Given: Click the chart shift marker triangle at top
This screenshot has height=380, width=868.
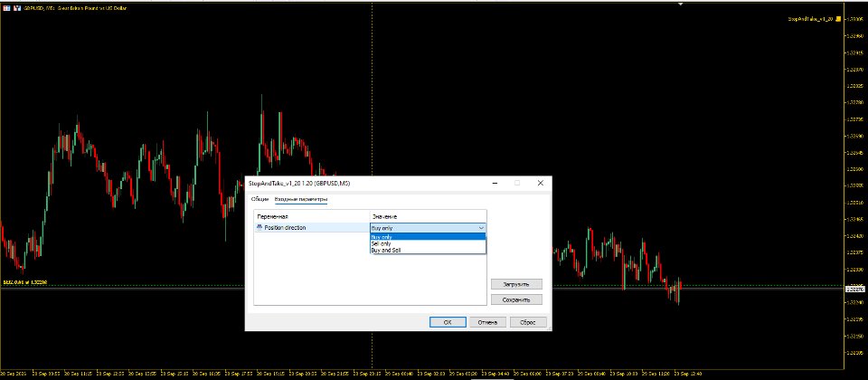Looking at the screenshot, I should [x=682, y=4].
